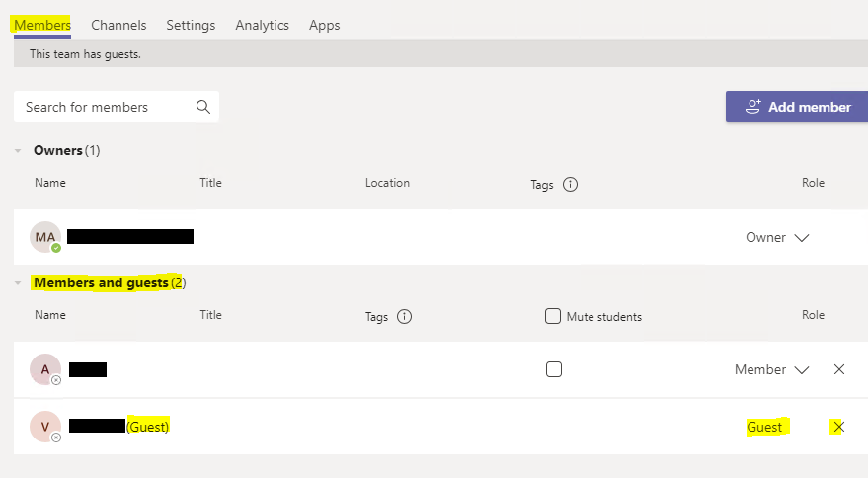Image resolution: width=868 pixels, height=478 pixels.
Task: Switch to the Members tab
Action: click(42, 25)
